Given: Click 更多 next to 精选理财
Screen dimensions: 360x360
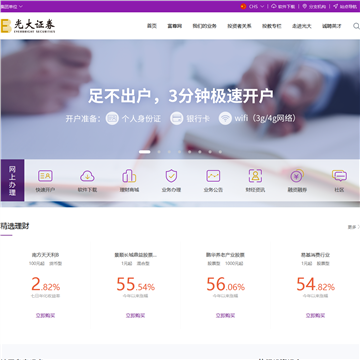Looking at the screenshot, I should 354,227.
